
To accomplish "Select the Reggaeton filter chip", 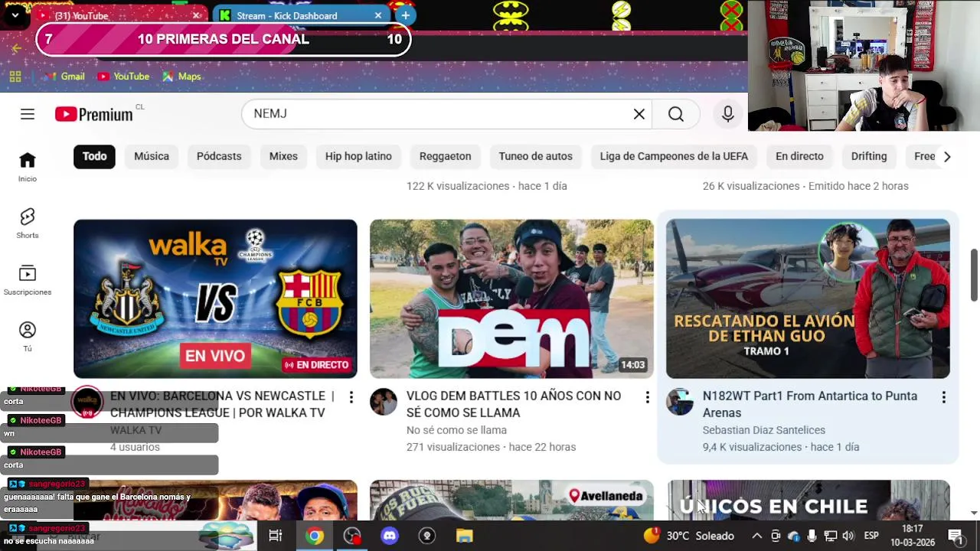I will (x=445, y=156).
